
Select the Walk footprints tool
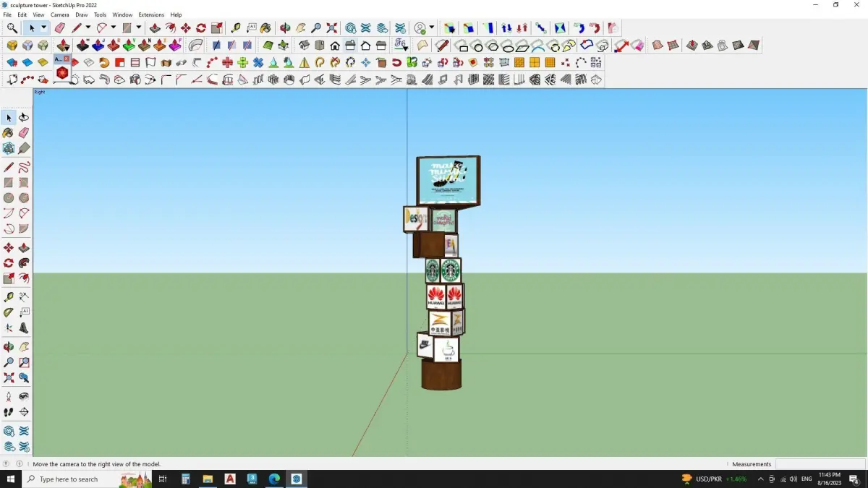coord(9,411)
